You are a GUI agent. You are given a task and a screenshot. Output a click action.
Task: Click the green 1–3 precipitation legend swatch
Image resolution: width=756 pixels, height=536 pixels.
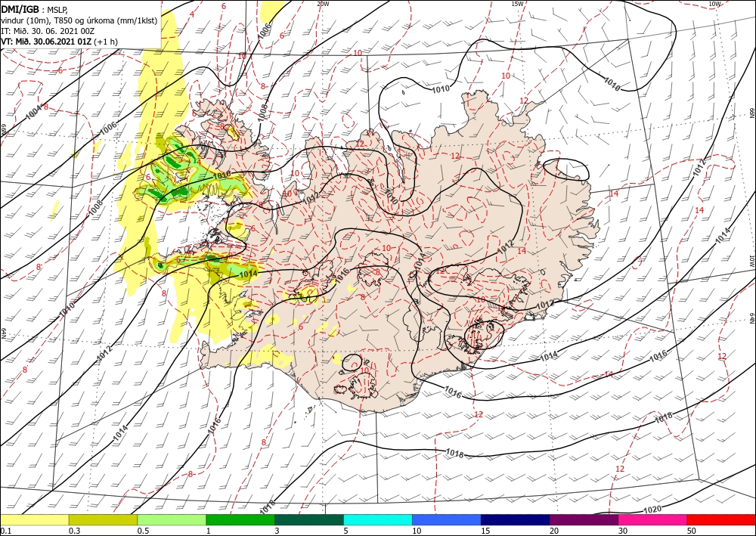click(240, 519)
